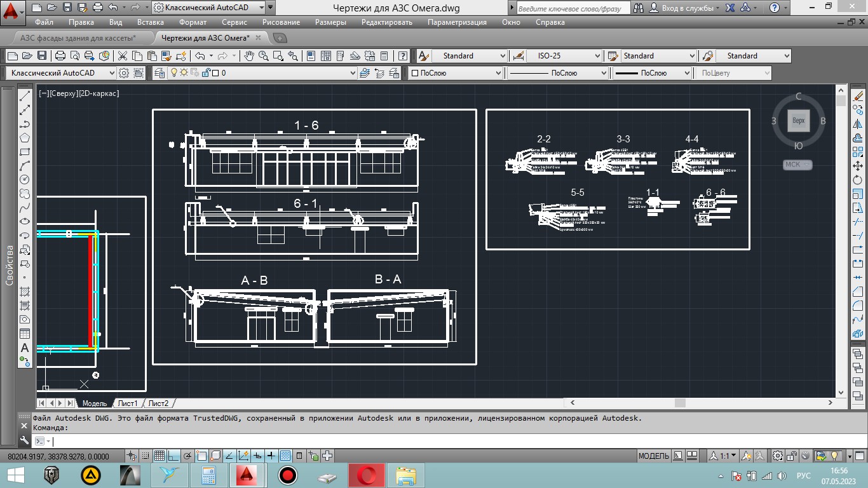Click the layer 0 color square
Image resolution: width=868 pixels, height=488 pixels.
point(215,73)
